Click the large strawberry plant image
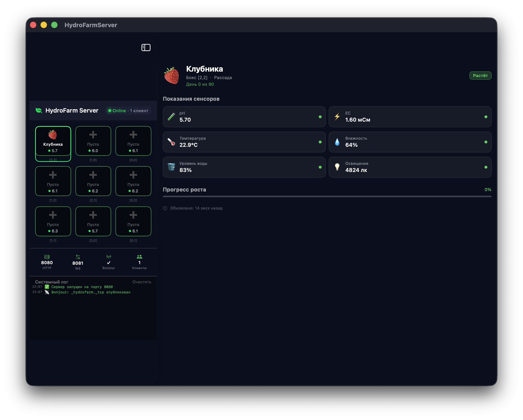The image size is (523, 420). (171, 76)
